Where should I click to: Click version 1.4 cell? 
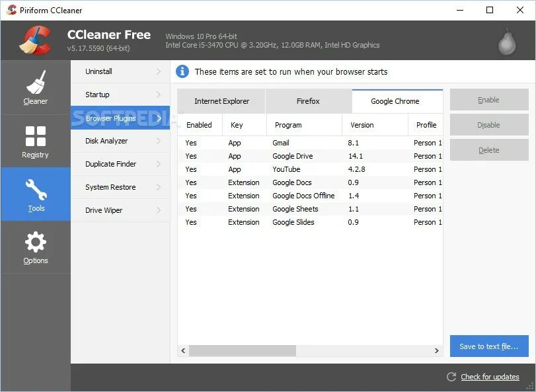(354, 196)
